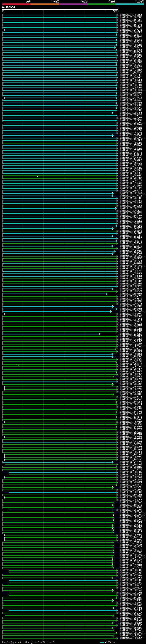Select the UniRef100_C6SWZ6 label
Viewport: 146px width, 644px height.
click(x=131, y=65)
